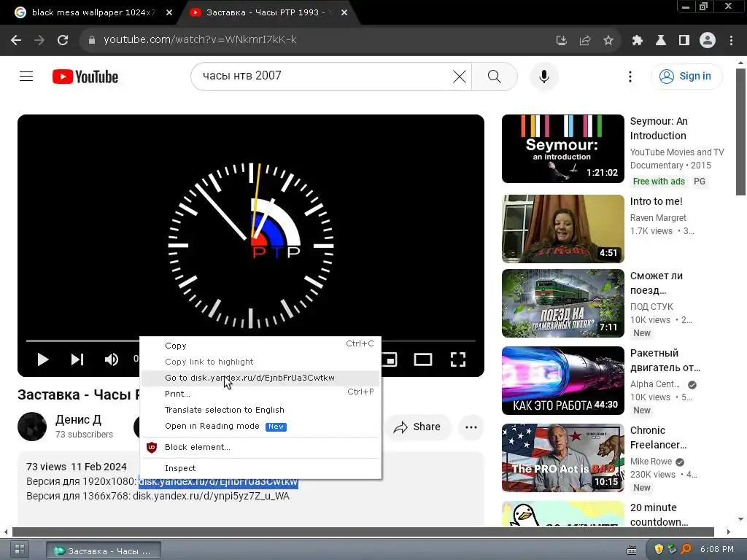Click the browser forward arrow
The width and height of the screenshot is (747, 560).
click(39, 40)
